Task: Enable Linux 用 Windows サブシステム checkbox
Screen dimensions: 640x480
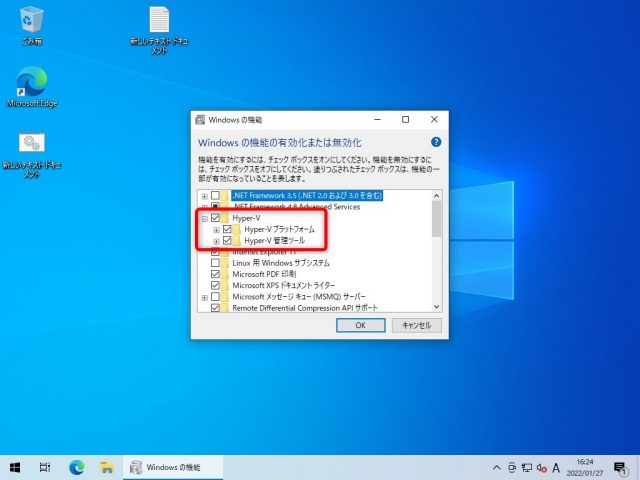Action: (x=215, y=263)
